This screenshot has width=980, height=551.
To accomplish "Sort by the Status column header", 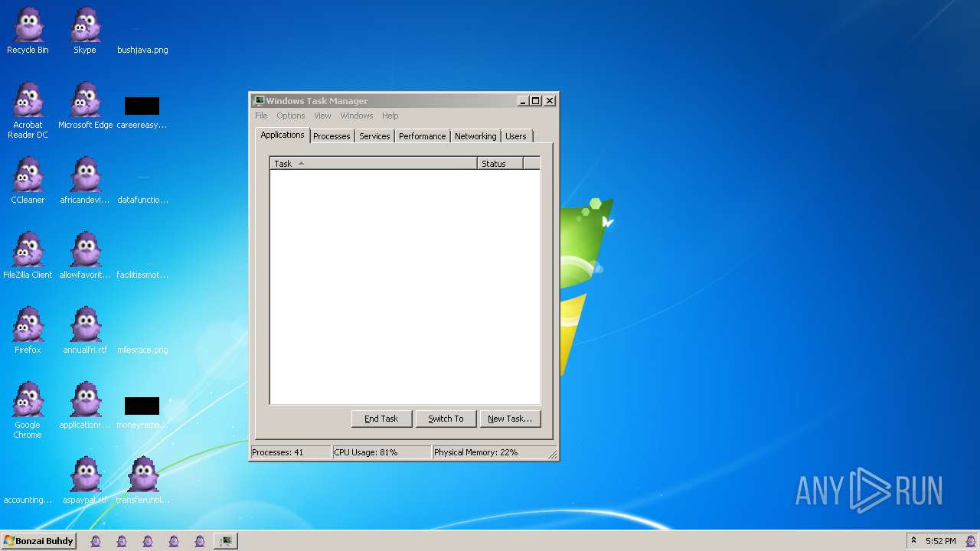I will pos(500,163).
